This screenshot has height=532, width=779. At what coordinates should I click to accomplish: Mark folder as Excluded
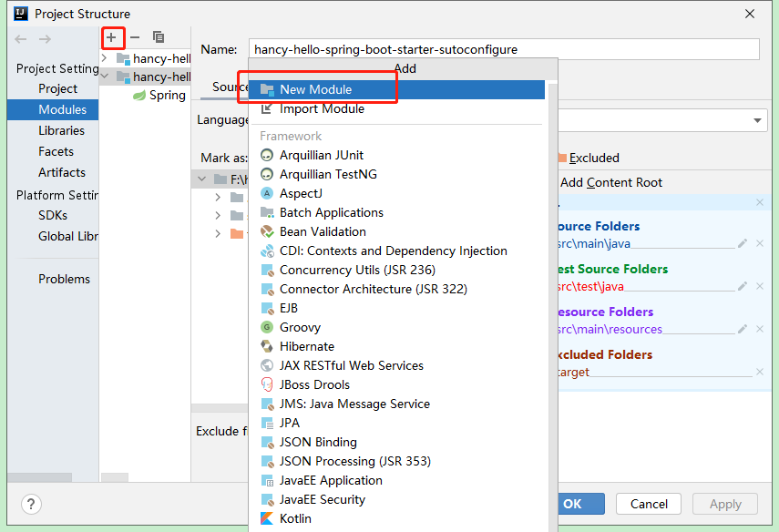click(589, 158)
